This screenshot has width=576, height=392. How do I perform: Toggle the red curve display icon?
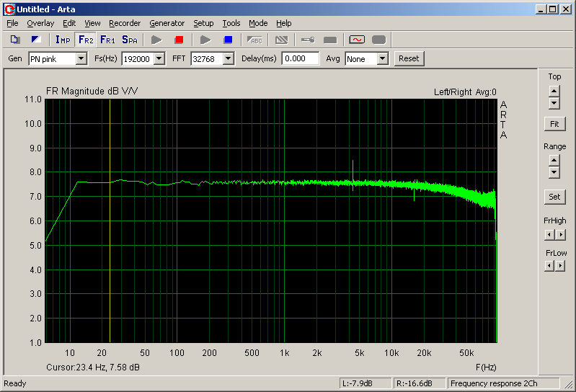coord(357,40)
